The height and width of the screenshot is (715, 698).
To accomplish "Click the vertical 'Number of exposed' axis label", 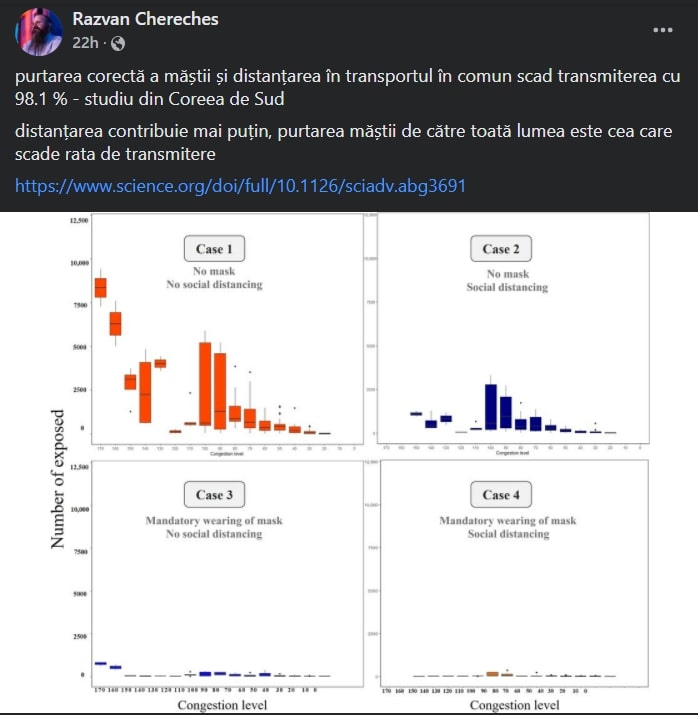I will [58, 478].
